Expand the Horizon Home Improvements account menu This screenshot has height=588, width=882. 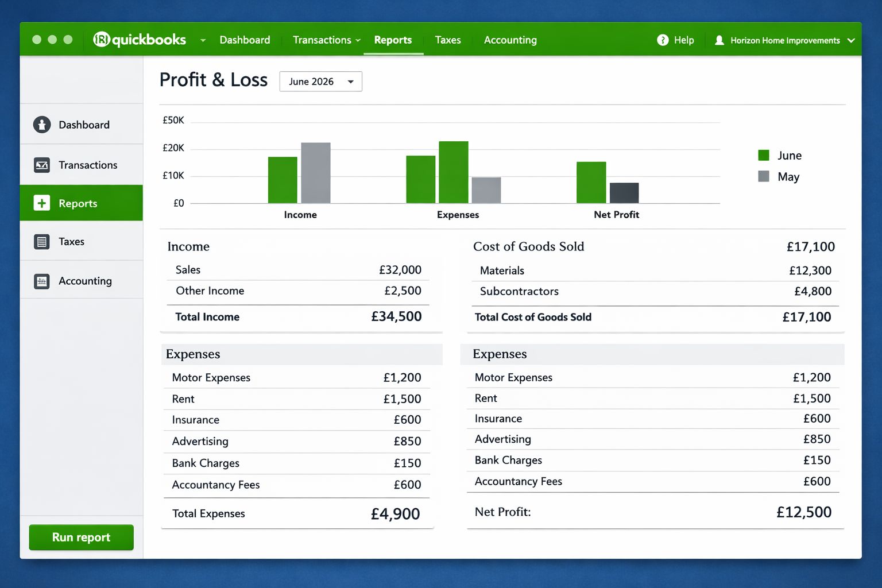851,40
